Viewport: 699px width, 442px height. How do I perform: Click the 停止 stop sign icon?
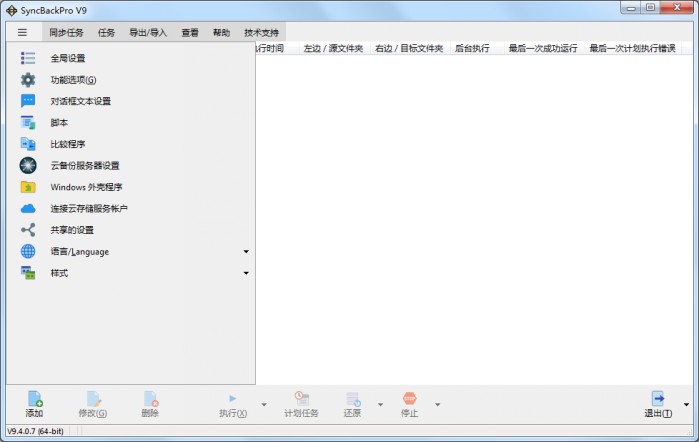pos(409,398)
